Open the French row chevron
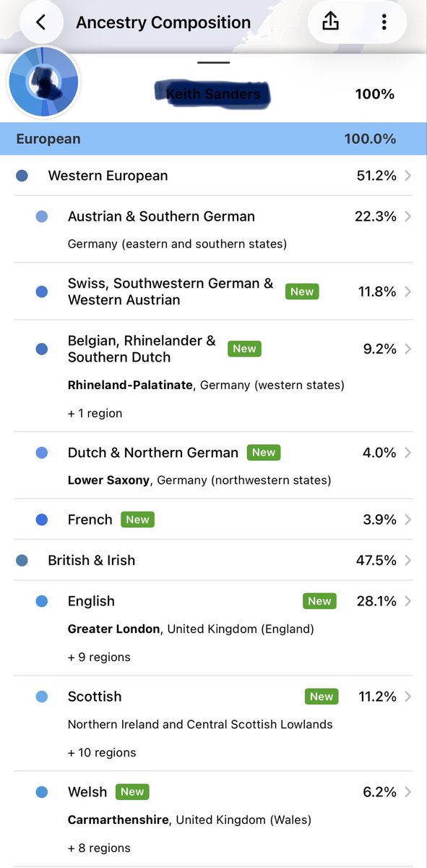427x868 pixels. pos(408,519)
